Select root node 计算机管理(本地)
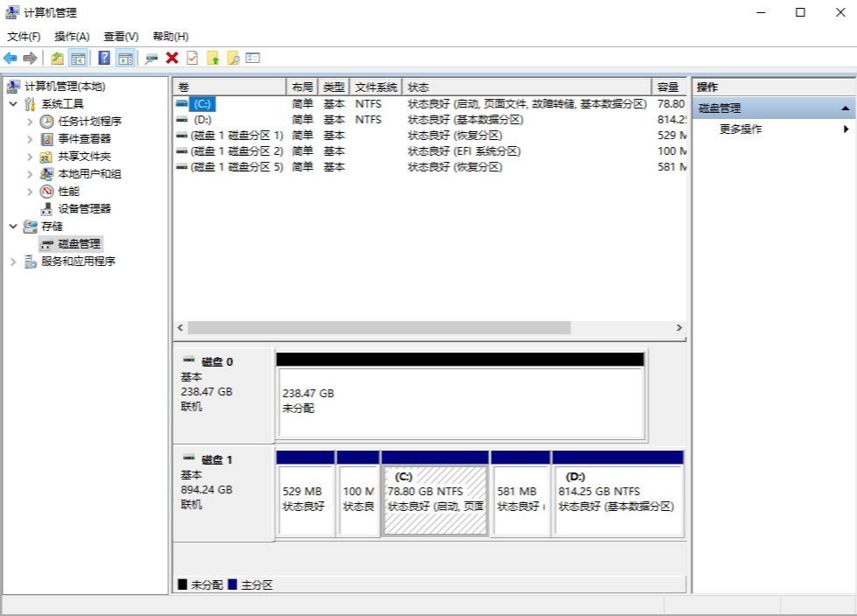This screenshot has height=616, width=857. [x=65, y=87]
